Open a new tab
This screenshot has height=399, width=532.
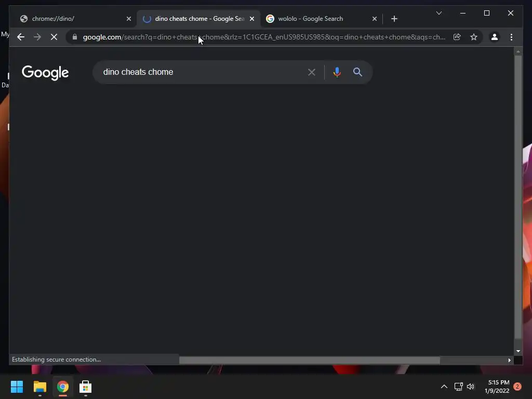click(394, 19)
